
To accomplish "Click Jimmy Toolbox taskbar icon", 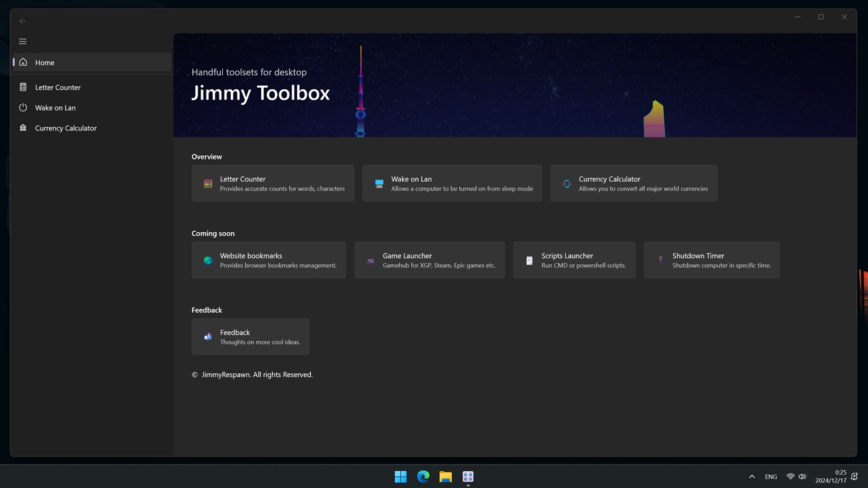I will 468,477.
